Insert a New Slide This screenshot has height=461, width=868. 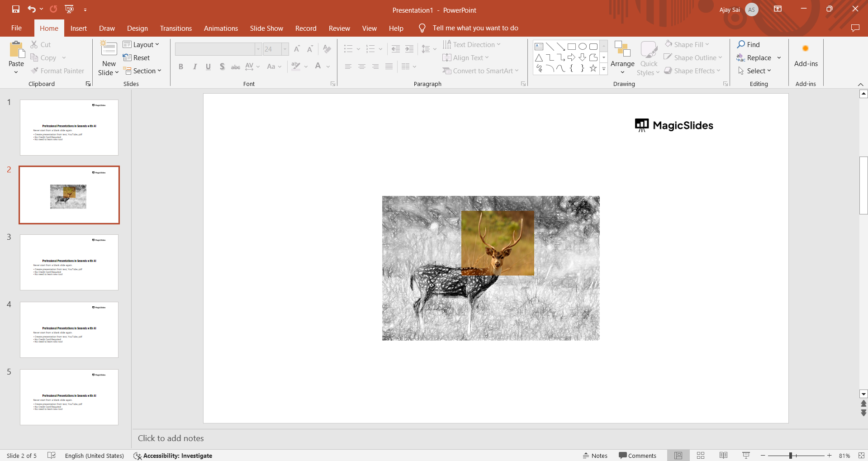coord(109,49)
